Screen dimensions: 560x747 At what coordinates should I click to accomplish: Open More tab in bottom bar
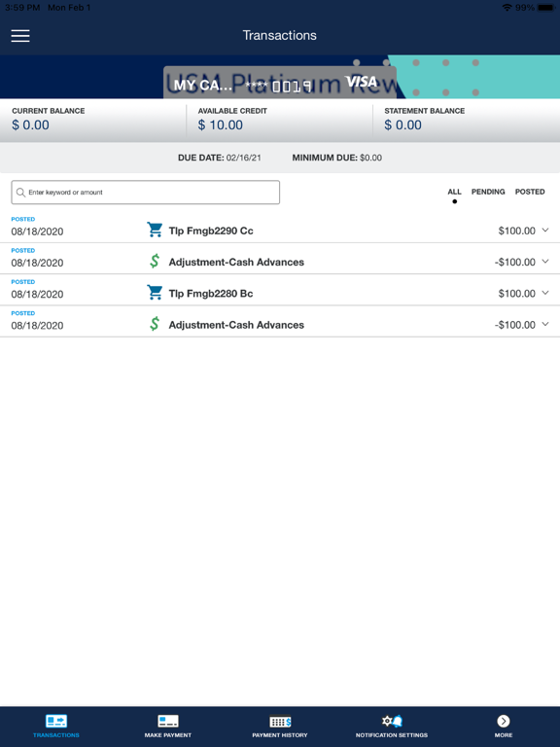pos(504,726)
